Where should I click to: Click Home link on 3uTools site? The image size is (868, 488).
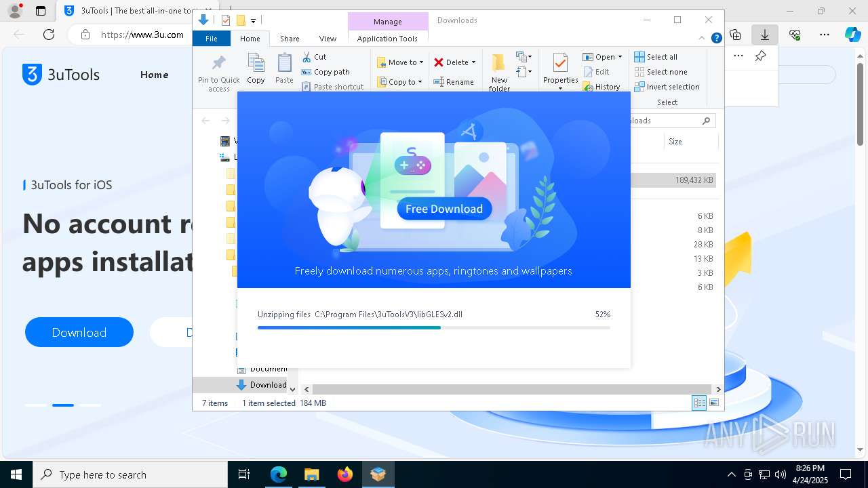tap(154, 75)
